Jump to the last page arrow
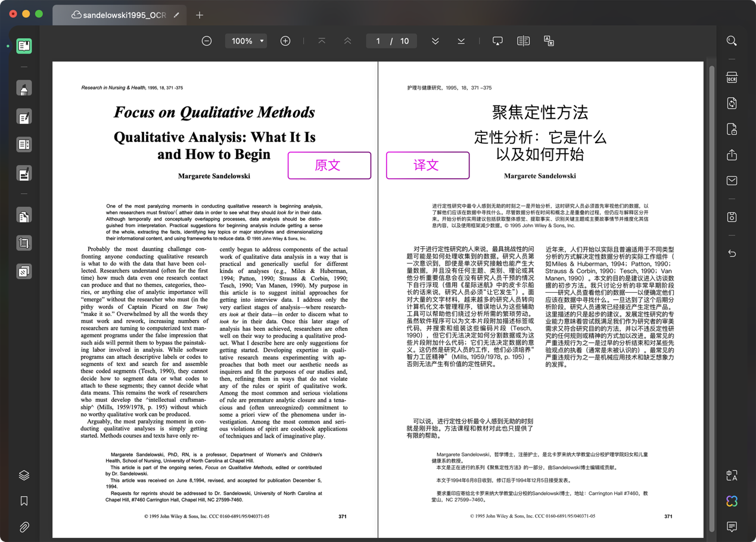 [x=461, y=41]
